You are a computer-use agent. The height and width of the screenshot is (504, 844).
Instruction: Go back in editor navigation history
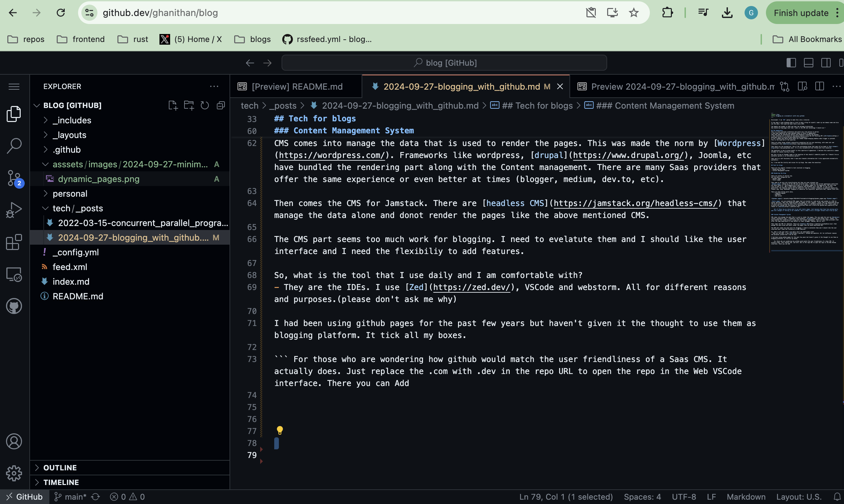250,63
